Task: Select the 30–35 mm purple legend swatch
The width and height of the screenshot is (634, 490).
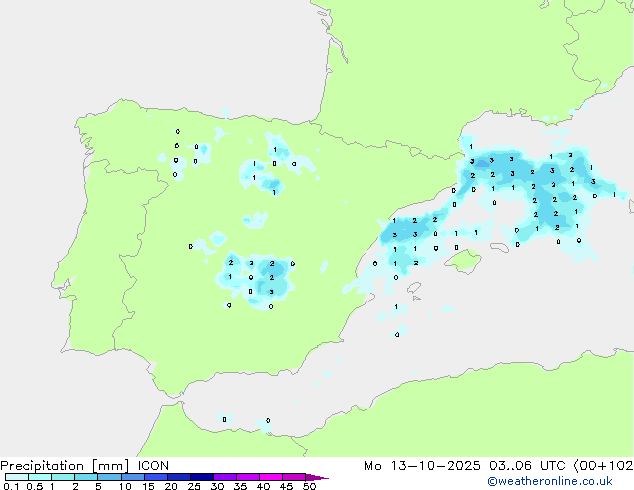Action: (x=225, y=477)
